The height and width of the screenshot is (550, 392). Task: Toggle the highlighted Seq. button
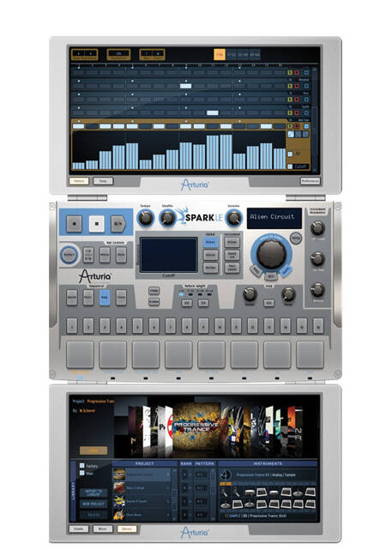(x=105, y=297)
